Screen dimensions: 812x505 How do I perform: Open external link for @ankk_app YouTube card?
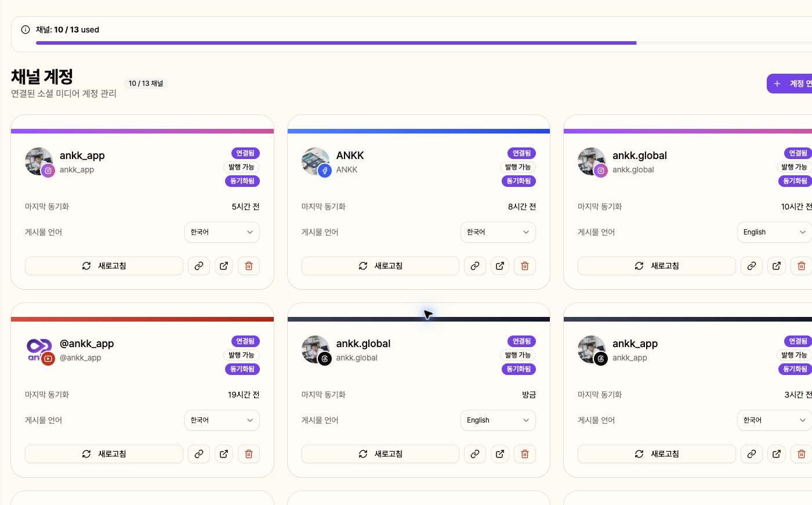224,454
